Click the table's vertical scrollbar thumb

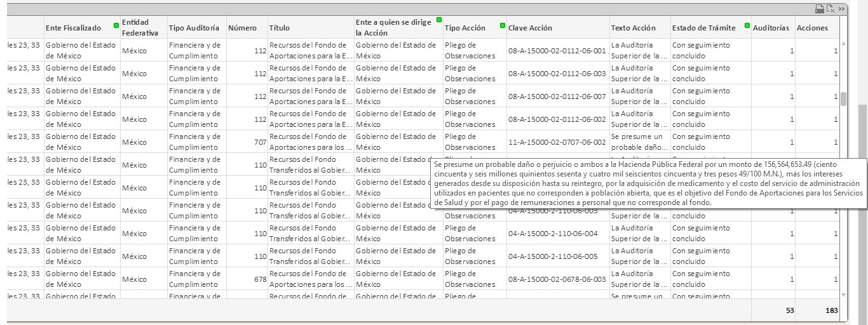844,99
